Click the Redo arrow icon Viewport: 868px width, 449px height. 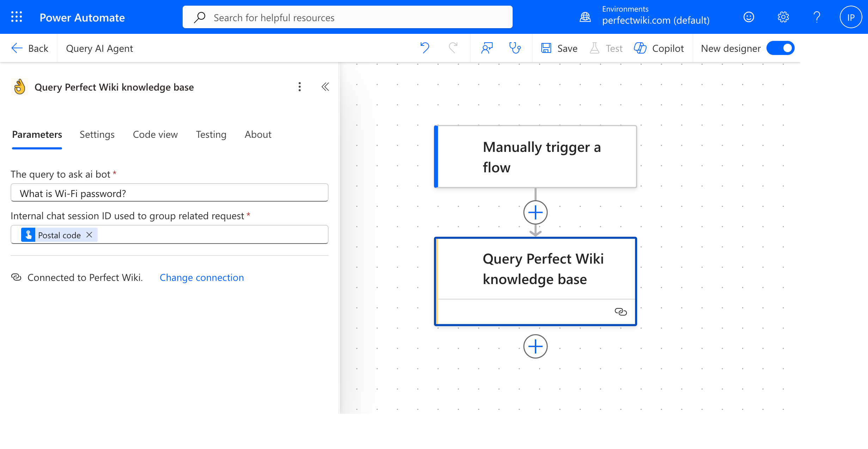point(454,48)
